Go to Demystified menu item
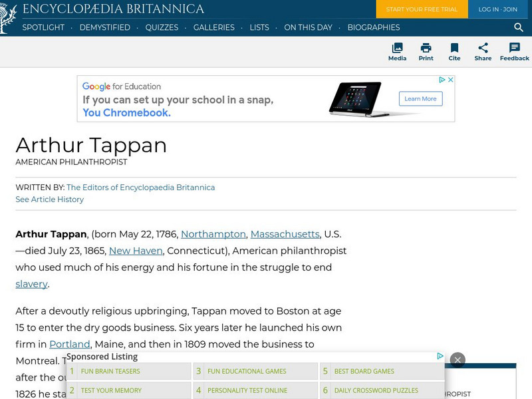This screenshot has width=532, height=399. pos(105,27)
